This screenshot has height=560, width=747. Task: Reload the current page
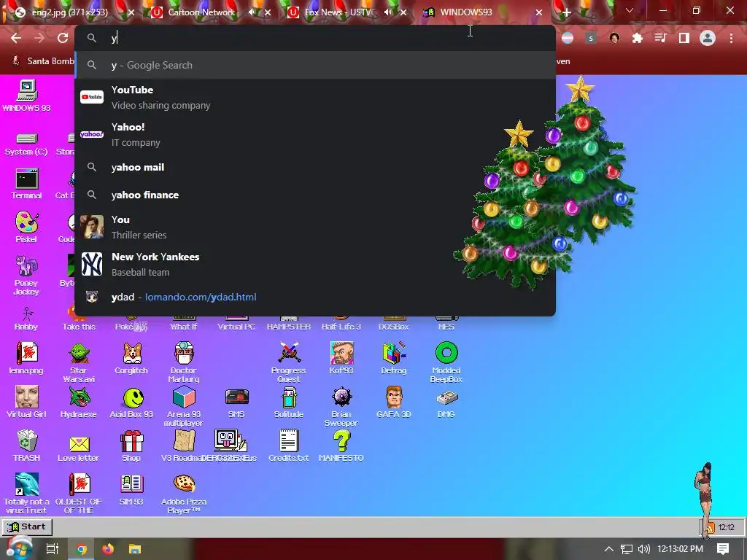click(63, 38)
